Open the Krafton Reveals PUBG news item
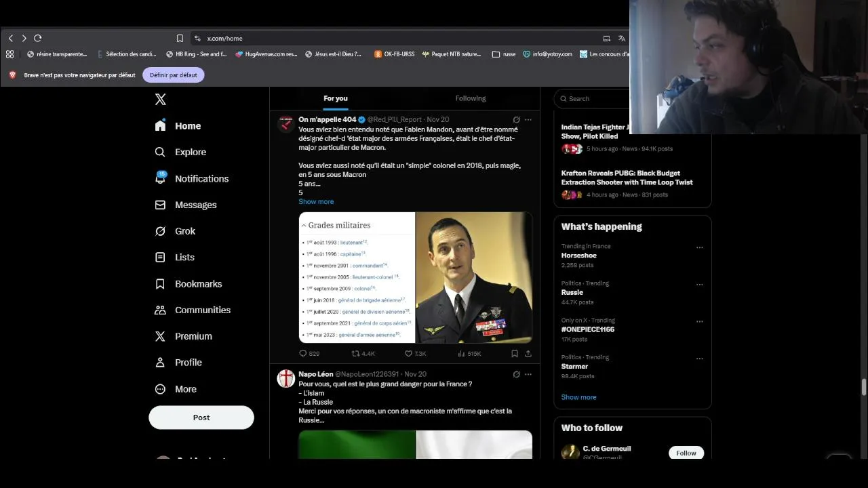 coord(633,184)
